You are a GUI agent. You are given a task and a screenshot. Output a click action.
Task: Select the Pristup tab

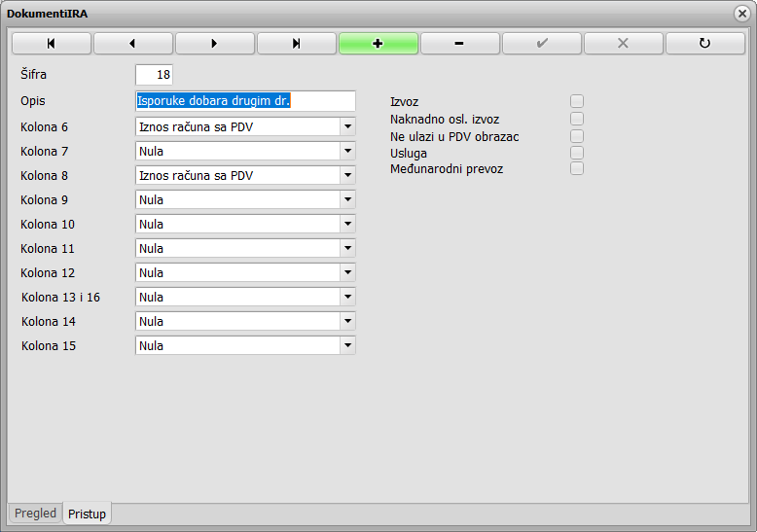pyautogui.click(x=87, y=514)
